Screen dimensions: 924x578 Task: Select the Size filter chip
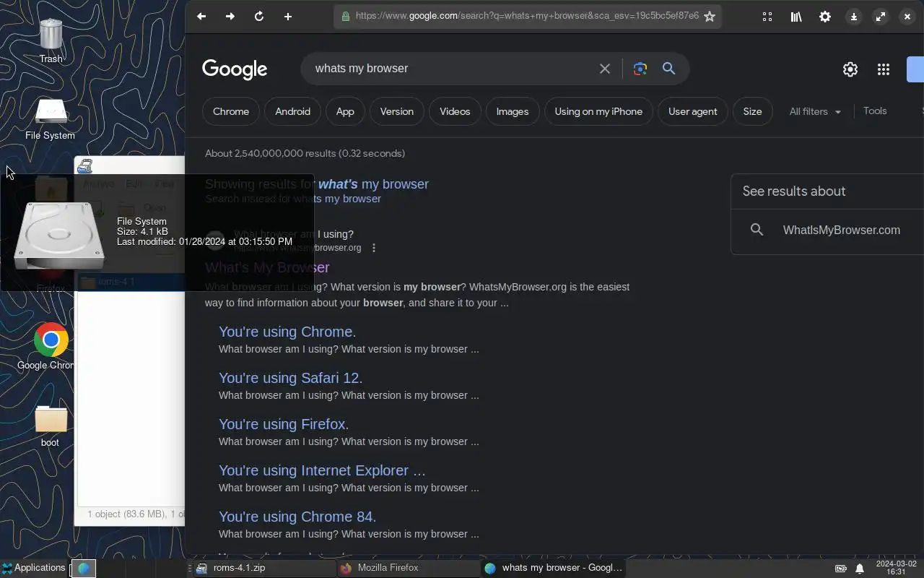752,111
